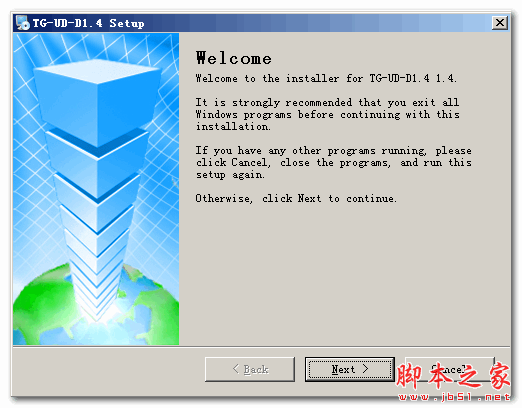Click the red 脚本之家 watermark logo

click(x=453, y=376)
